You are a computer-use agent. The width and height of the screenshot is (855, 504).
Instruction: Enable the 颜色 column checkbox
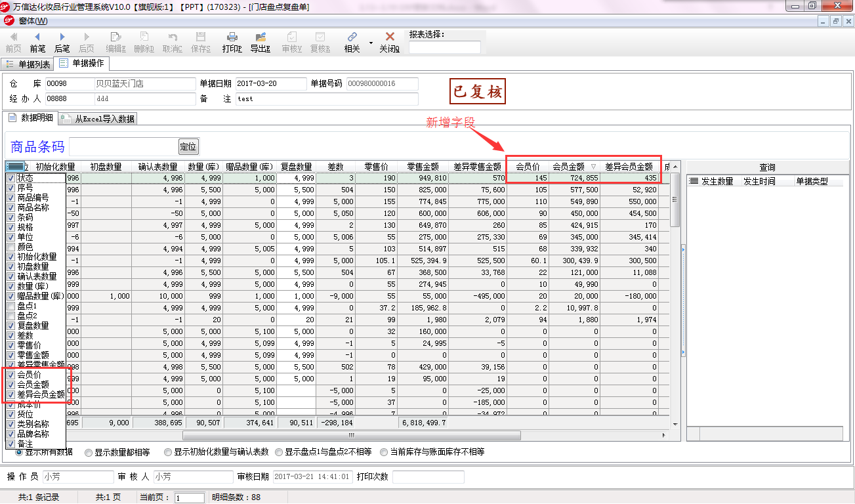point(10,247)
